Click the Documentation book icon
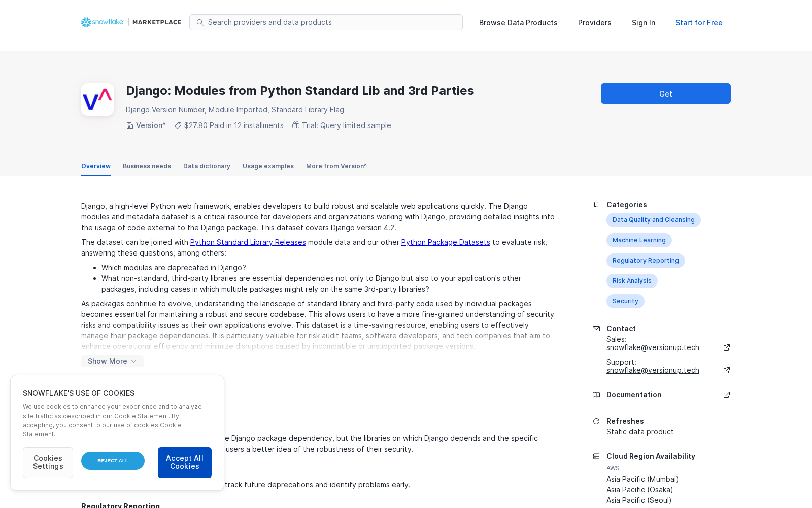812x508 pixels. (x=596, y=395)
